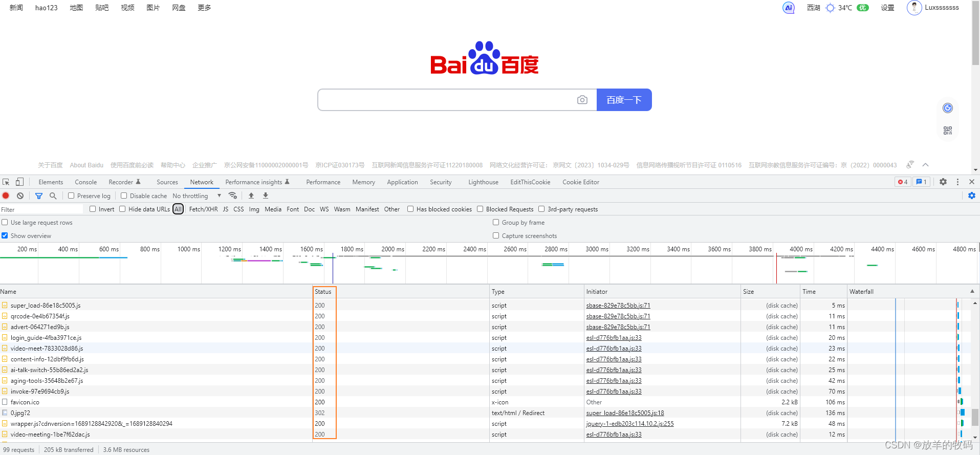Click the overview timeline at 2000 ms

point(393,249)
